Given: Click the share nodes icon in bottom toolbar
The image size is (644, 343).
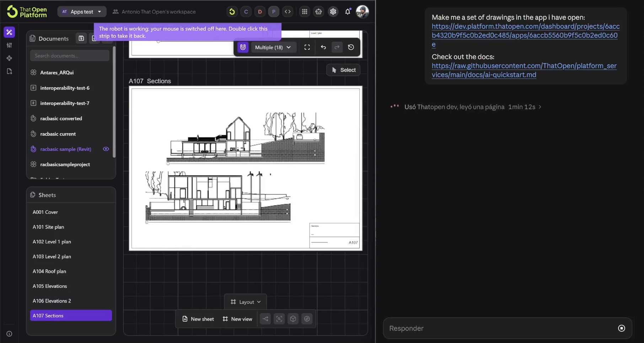Looking at the screenshot, I should [265, 319].
